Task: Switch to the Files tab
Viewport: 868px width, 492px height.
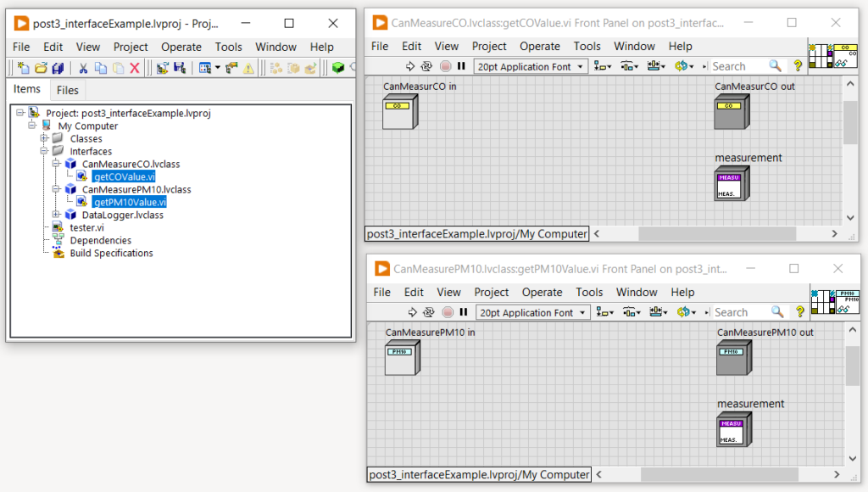Action: (x=67, y=90)
